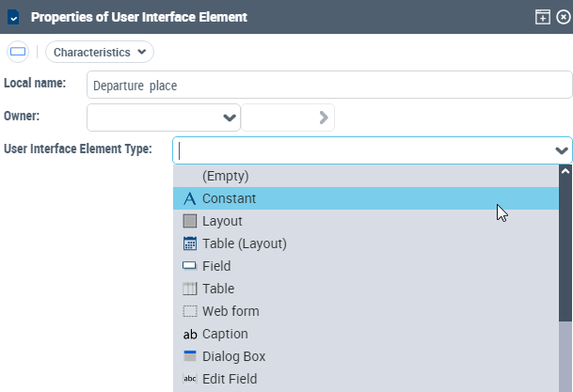Expand the Owner dropdown arrow
The image size is (573, 392).
pyautogui.click(x=229, y=118)
